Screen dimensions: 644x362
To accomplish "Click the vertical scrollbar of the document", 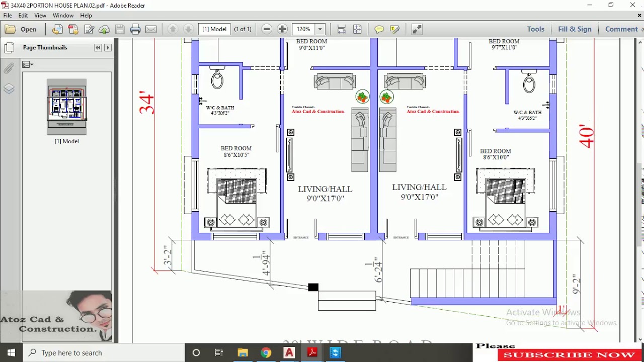I will click(x=640, y=191).
